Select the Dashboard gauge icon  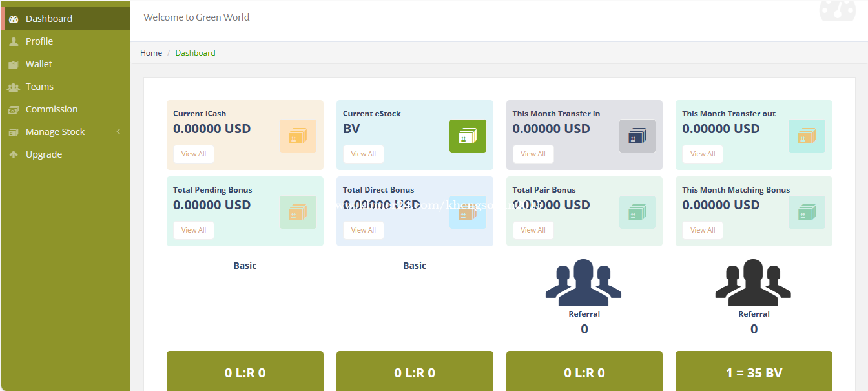coord(13,18)
